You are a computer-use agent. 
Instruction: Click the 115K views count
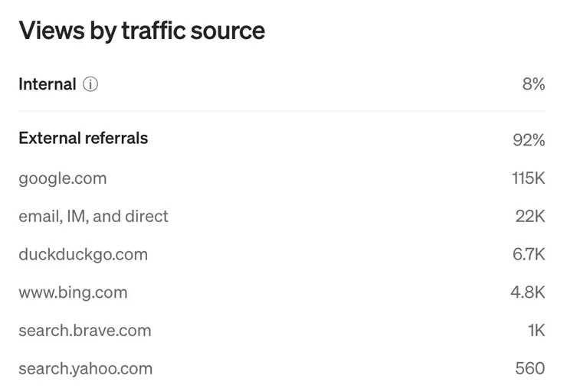pyautogui.click(x=528, y=178)
